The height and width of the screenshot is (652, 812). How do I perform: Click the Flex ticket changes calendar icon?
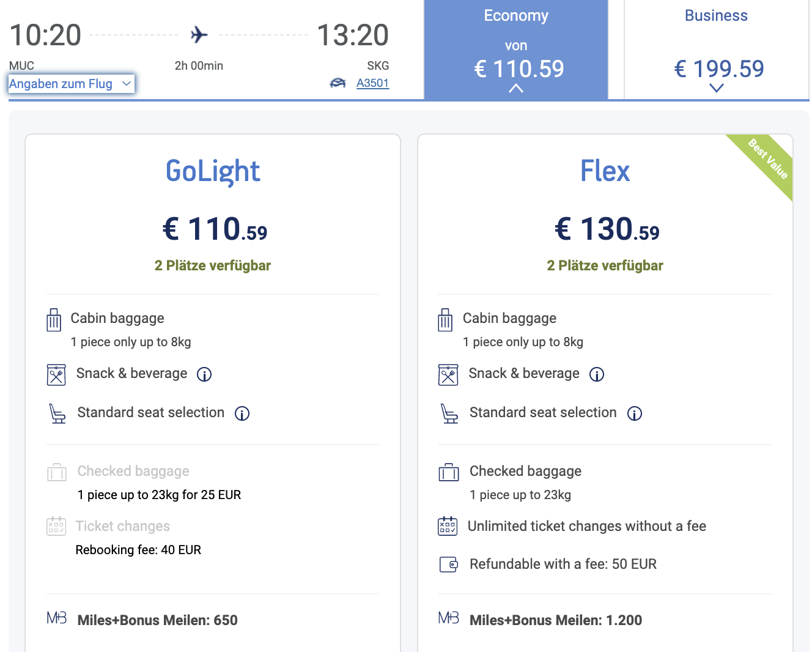448,526
